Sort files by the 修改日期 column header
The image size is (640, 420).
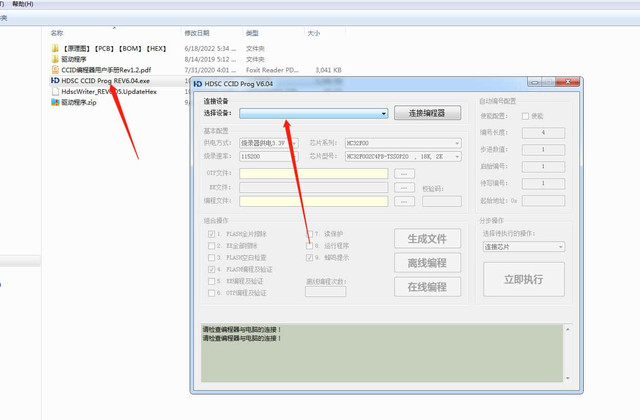(197, 33)
